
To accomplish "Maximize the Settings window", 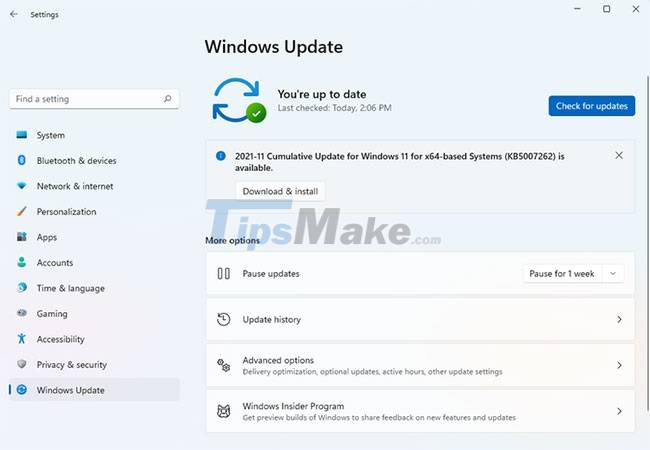I will pyautogui.click(x=606, y=9).
